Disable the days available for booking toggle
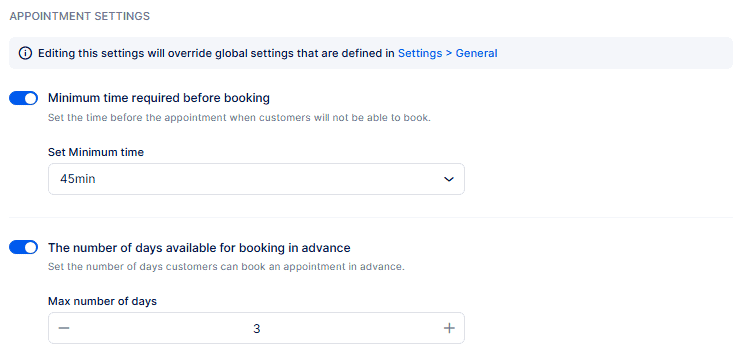Viewport: 748px width, 361px height. [23, 248]
